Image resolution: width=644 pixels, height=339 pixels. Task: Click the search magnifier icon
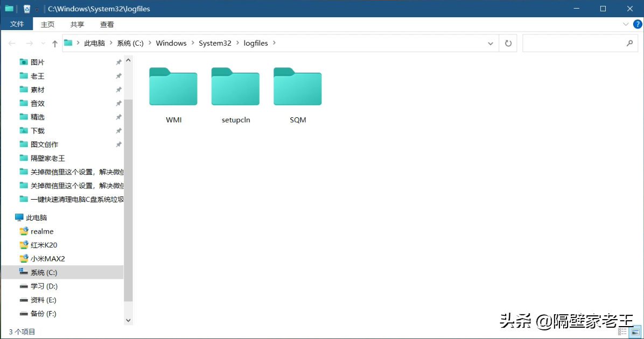coord(629,43)
